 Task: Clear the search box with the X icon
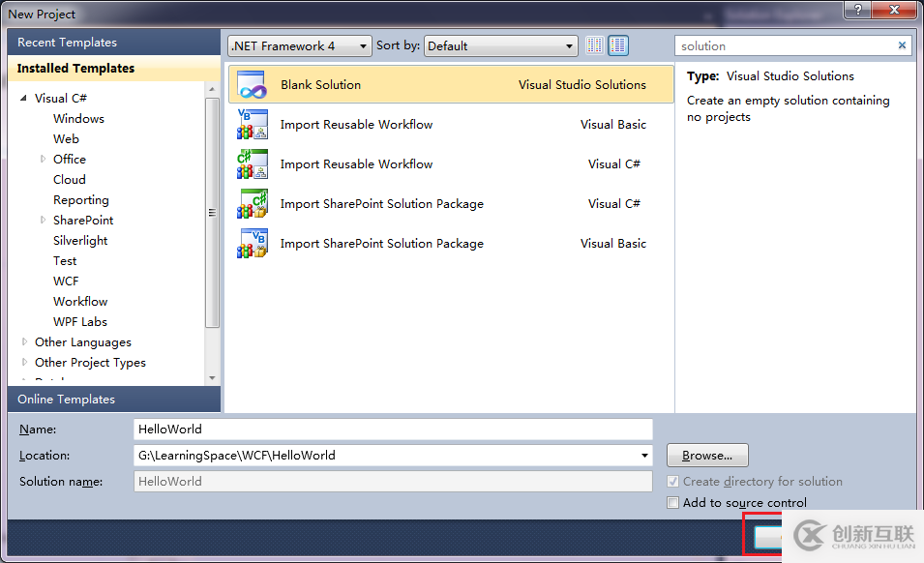(902, 45)
